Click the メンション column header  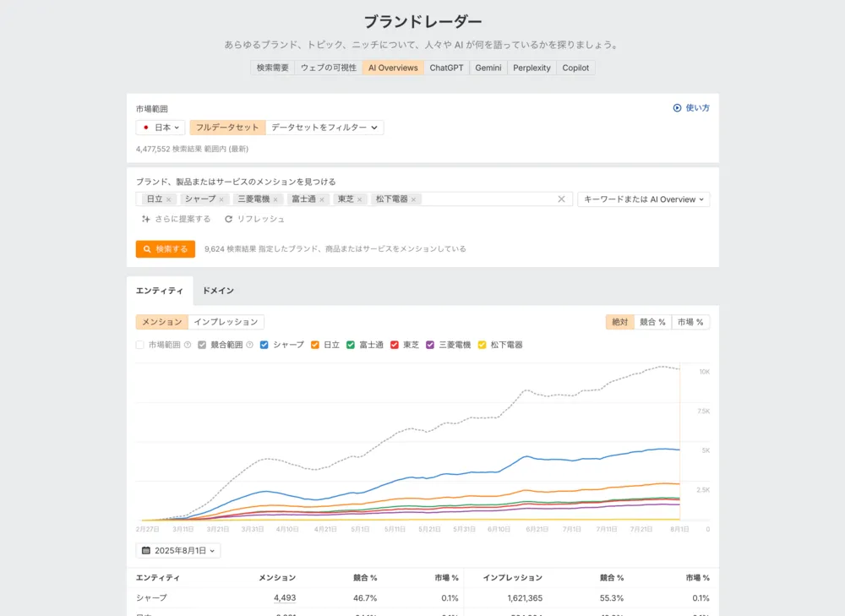277,578
